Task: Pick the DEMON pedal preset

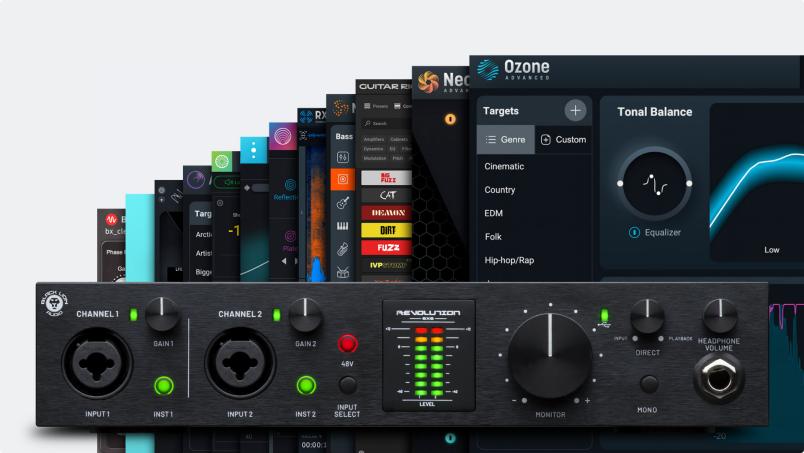Action: pyautogui.click(x=386, y=212)
